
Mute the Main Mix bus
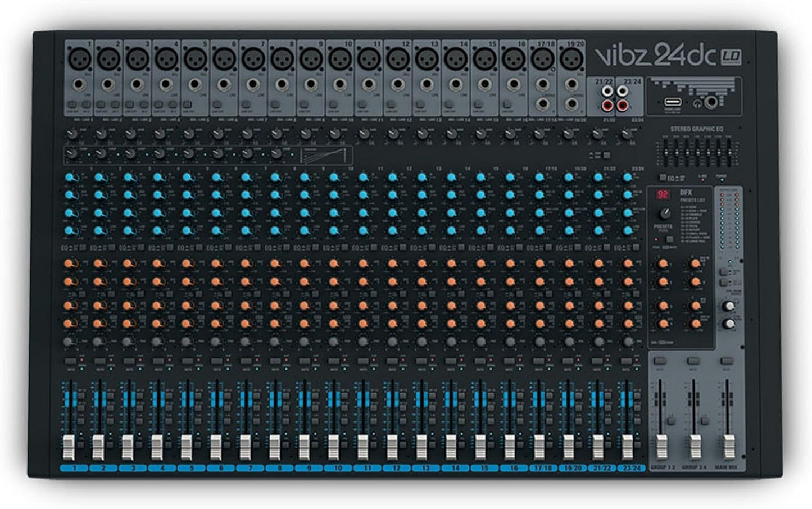pos(727,361)
